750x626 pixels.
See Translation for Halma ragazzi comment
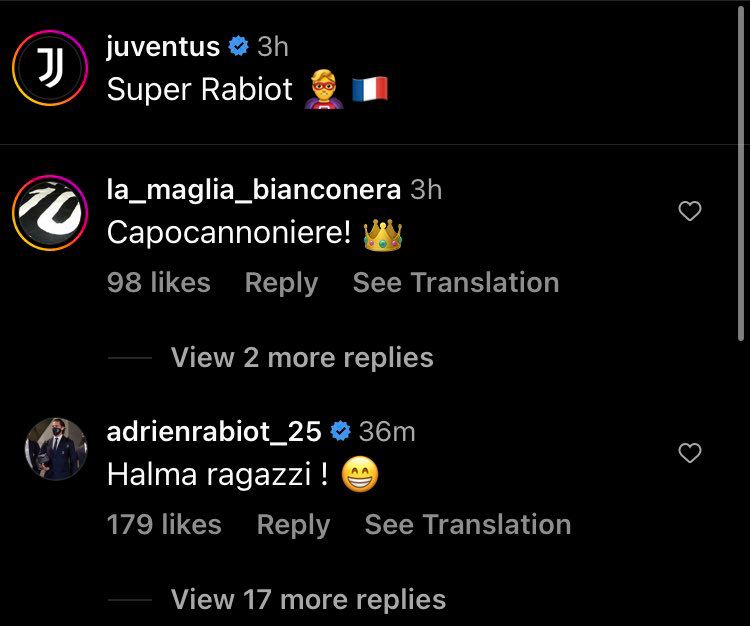coord(467,525)
